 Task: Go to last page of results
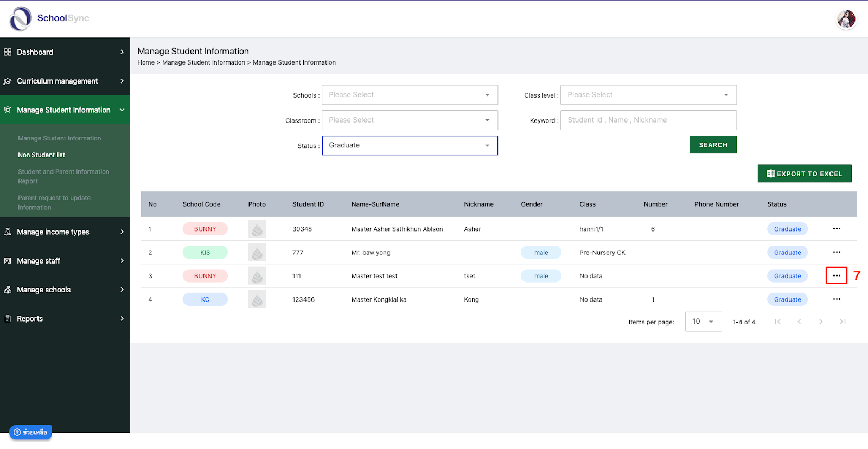point(843,322)
